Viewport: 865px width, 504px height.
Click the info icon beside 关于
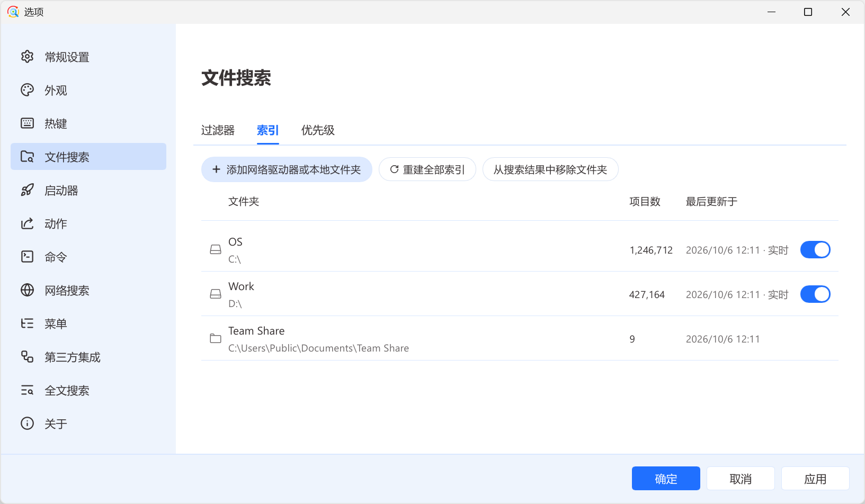(27, 424)
